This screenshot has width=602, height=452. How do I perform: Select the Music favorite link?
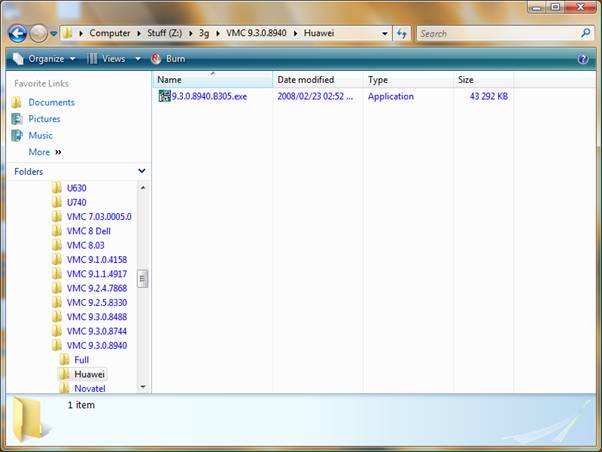coord(40,135)
